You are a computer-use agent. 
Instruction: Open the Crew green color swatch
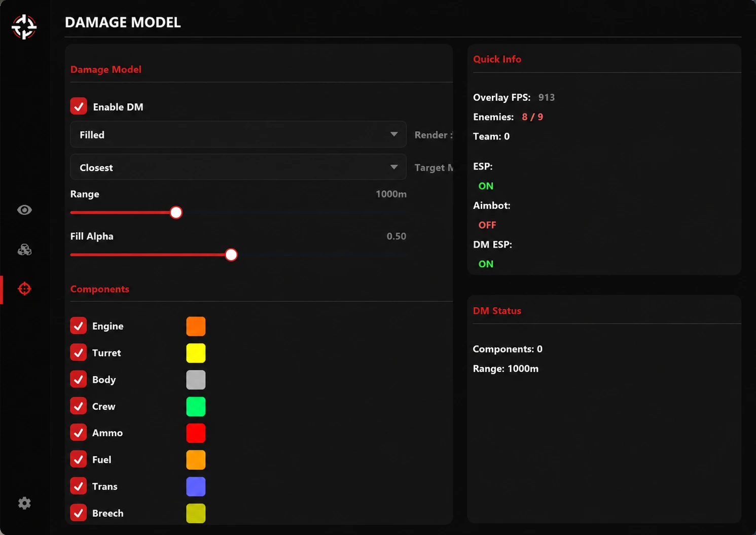tap(196, 406)
